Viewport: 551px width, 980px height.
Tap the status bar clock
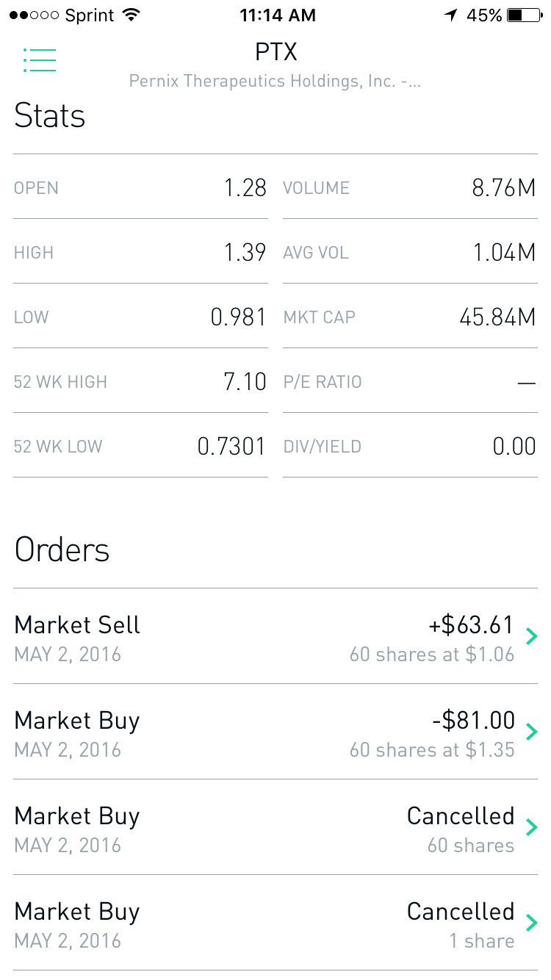coord(278,15)
